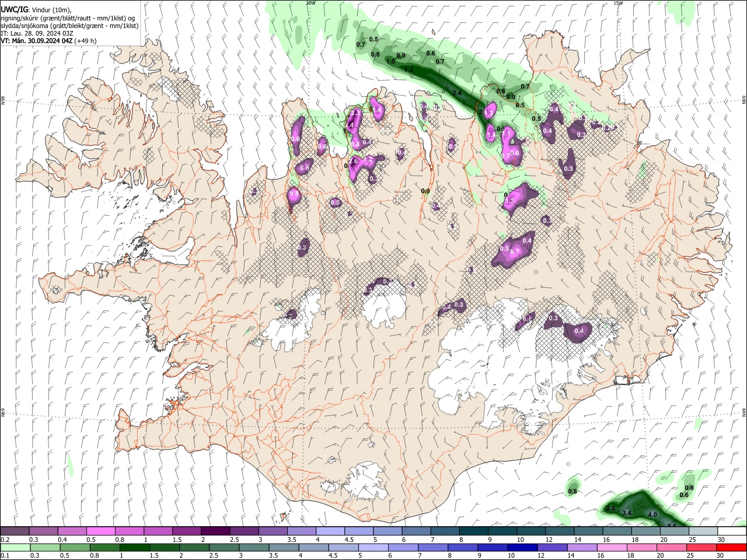
Task: Pick the bright red swatch in the rain scale
Action: (x=731, y=547)
